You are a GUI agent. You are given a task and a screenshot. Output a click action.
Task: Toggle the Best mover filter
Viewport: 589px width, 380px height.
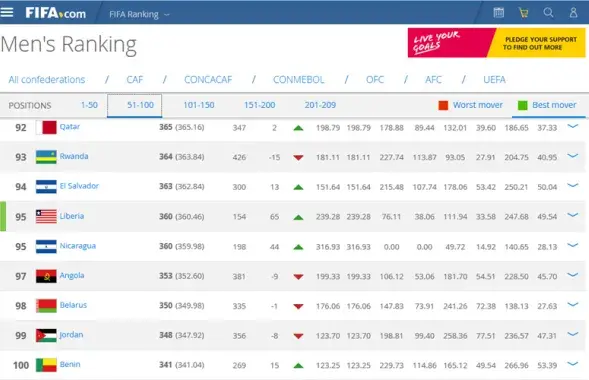point(547,105)
